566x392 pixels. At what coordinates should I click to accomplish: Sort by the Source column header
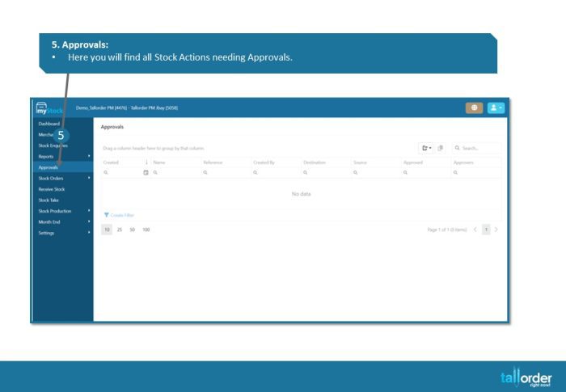pos(361,162)
